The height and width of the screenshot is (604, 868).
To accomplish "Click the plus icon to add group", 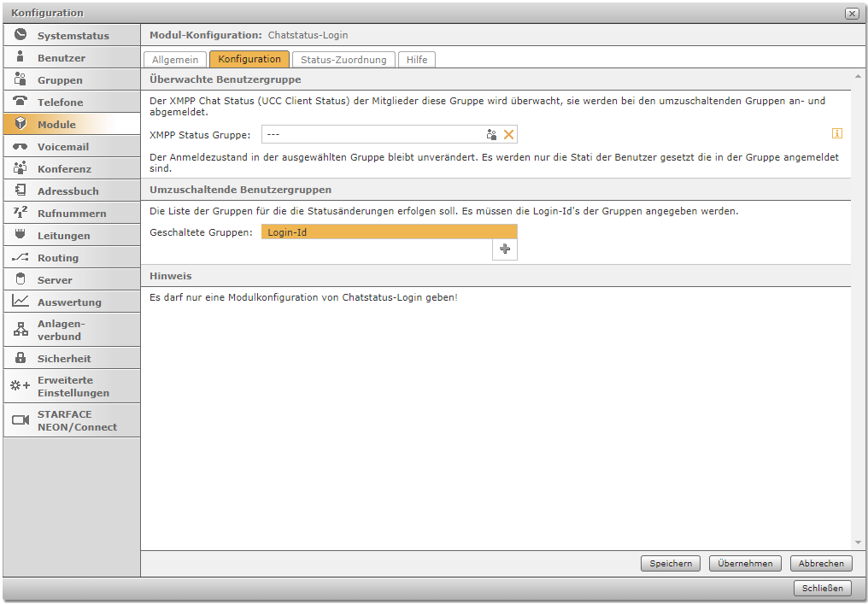I will [505, 249].
